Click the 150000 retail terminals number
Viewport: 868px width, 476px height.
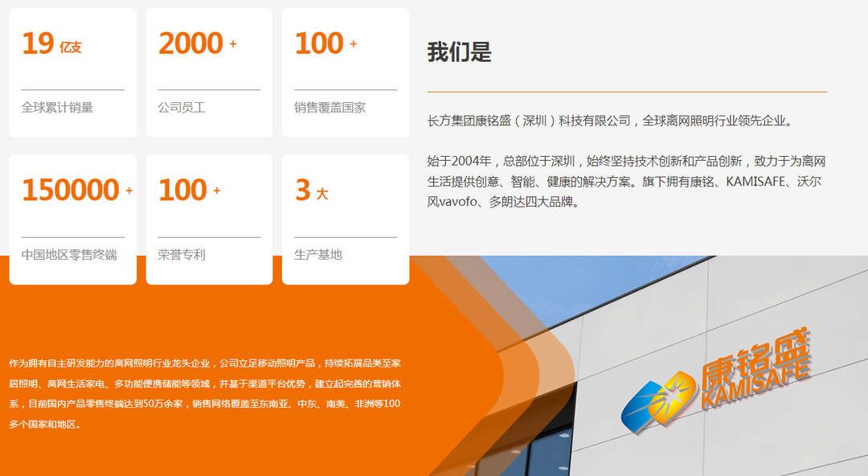point(70,191)
